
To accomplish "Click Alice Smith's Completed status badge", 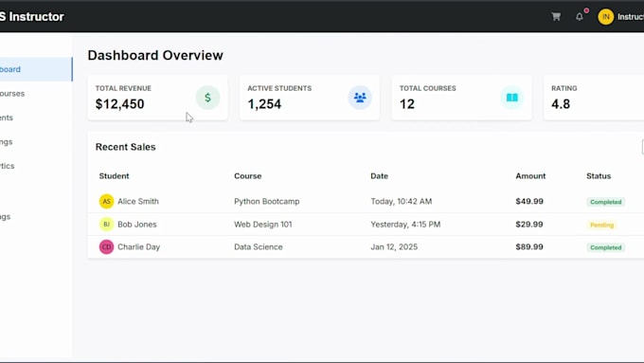I will pos(606,202).
